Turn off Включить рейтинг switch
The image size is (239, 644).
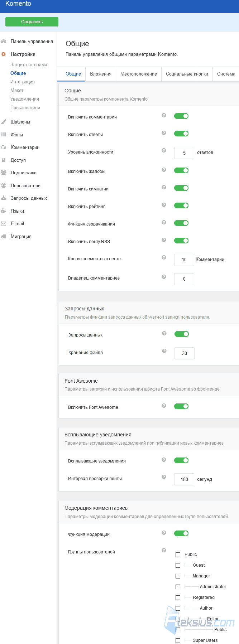click(181, 205)
